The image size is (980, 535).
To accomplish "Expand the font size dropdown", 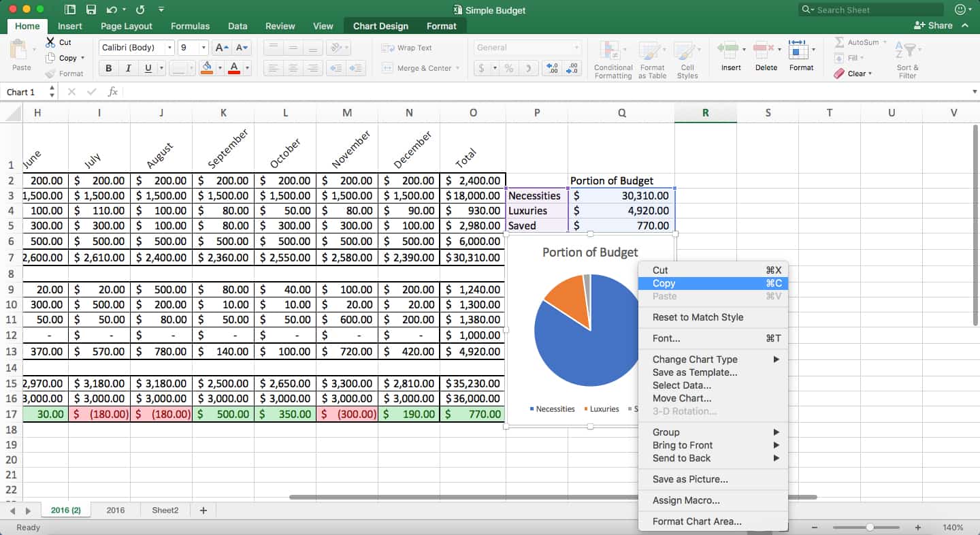I will click(x=203, y=48).
